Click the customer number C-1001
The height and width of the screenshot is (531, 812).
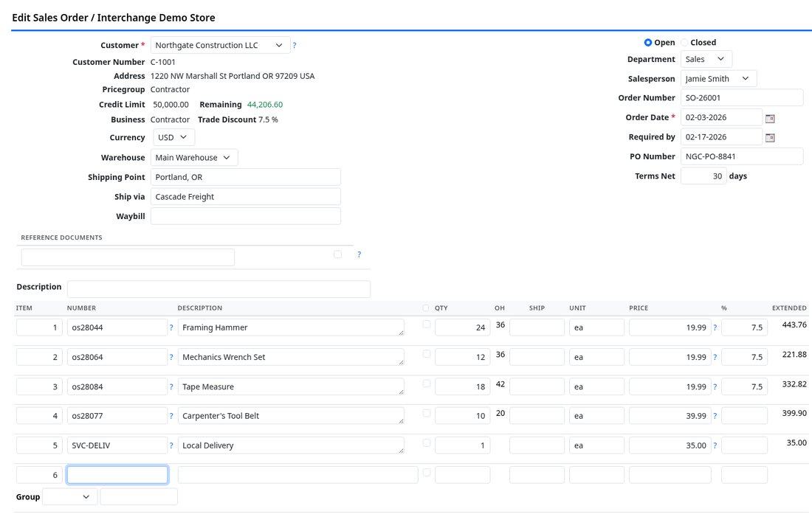click(163, 62)
